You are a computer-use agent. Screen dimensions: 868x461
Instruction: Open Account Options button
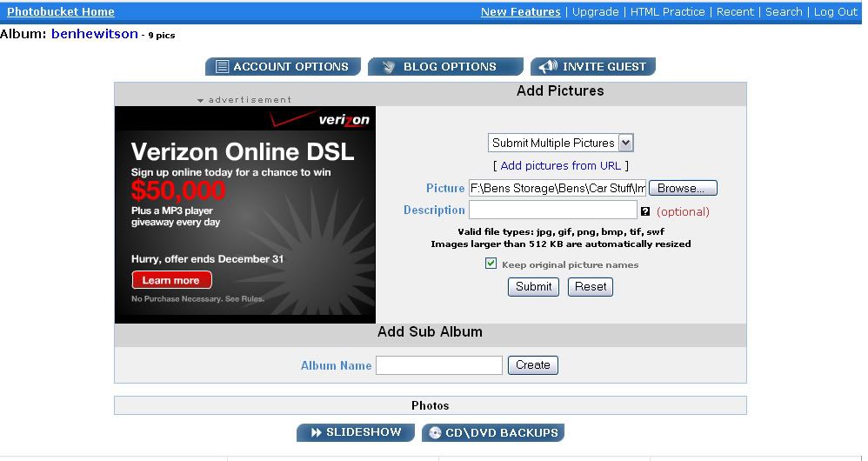(x=283, y=66)
